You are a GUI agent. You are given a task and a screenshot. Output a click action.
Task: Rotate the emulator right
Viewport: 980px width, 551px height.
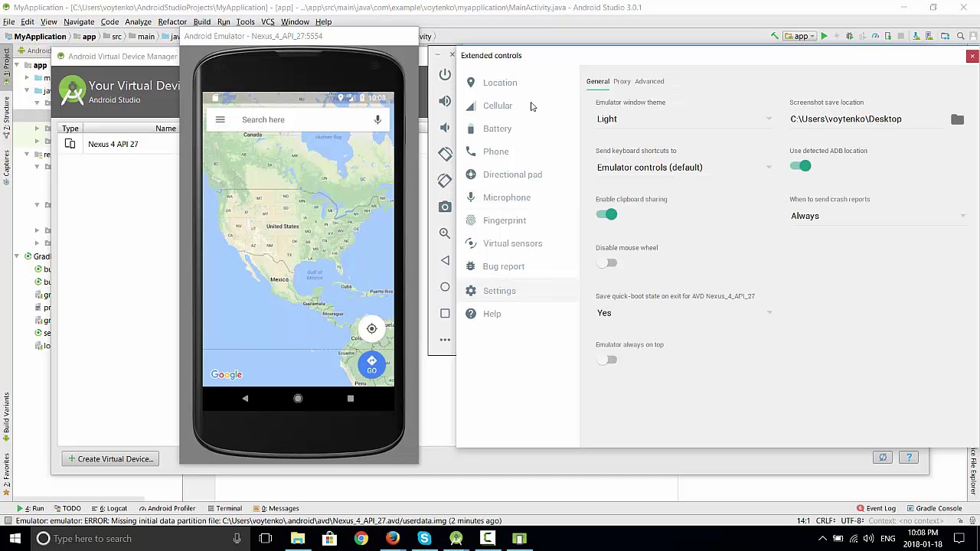point(445,181)
